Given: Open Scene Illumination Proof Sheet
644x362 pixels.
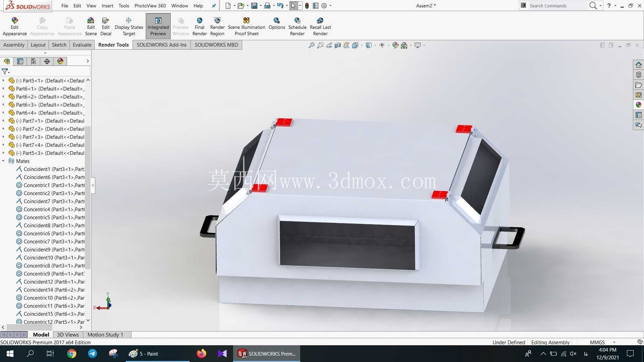Looking at the screenshot, I should [247, 26].
